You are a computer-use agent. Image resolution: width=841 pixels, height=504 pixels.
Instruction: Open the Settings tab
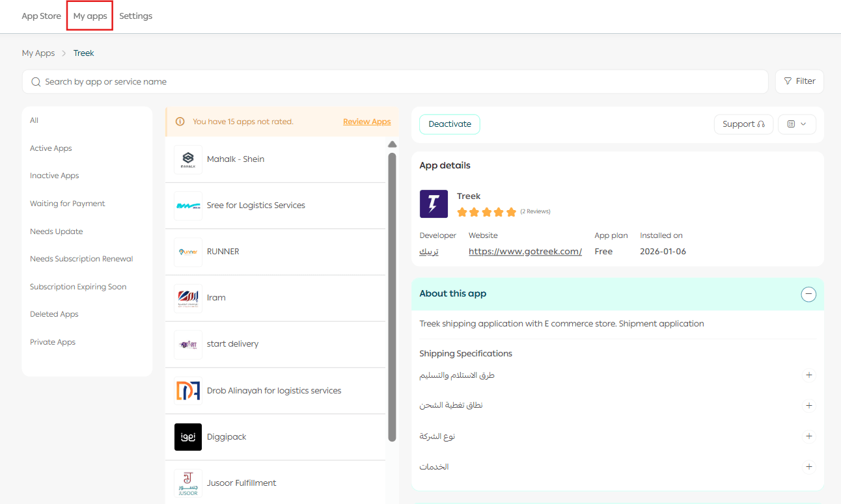135,16
